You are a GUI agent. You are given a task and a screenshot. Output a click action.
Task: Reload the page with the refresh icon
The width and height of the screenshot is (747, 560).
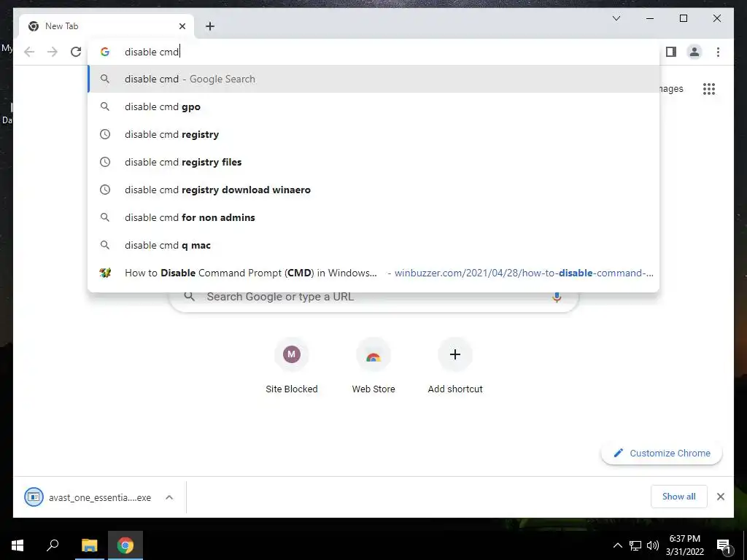(x=76, y=52)
